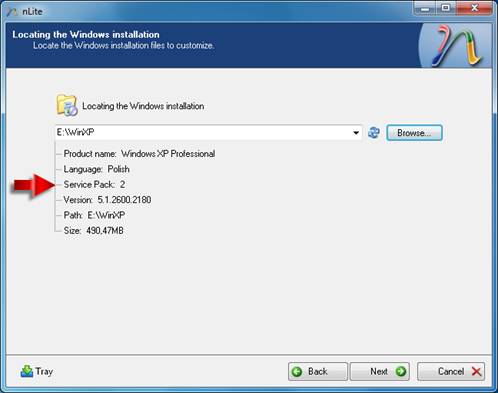Select the Path: E:\WinXP row
This screenshot has height=393, width=498.
click(94, 215)
